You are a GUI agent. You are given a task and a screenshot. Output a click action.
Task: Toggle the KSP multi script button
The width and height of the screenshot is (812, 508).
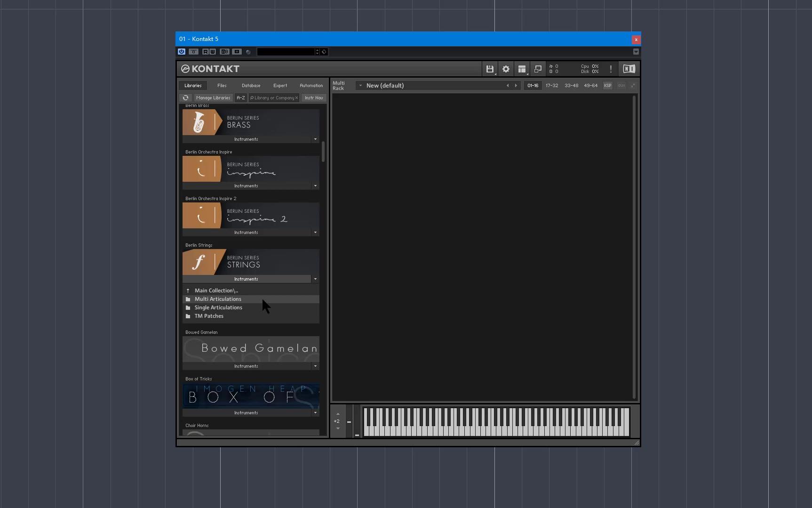pyautogui.click(x=608, y=86)
